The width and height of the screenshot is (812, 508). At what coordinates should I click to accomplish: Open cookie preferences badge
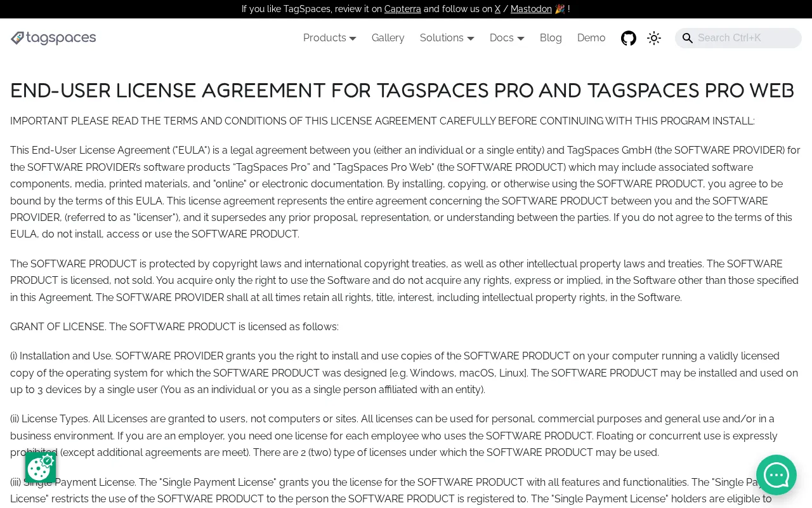[x=41, y=468]
